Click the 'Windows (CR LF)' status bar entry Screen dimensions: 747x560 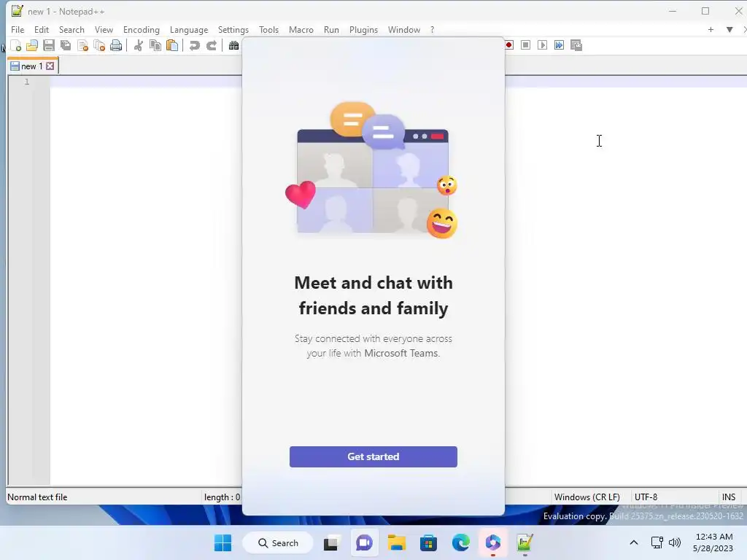(x=587, y=497)
